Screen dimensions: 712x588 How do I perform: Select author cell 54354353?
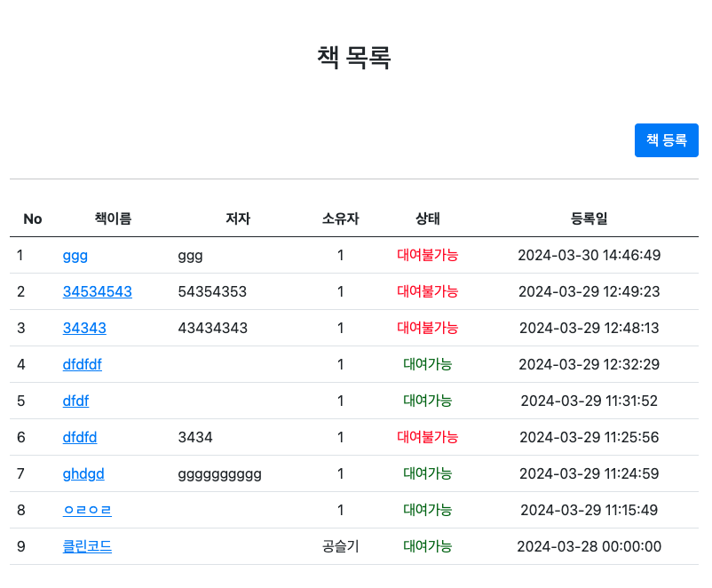(x=212, y=291)
